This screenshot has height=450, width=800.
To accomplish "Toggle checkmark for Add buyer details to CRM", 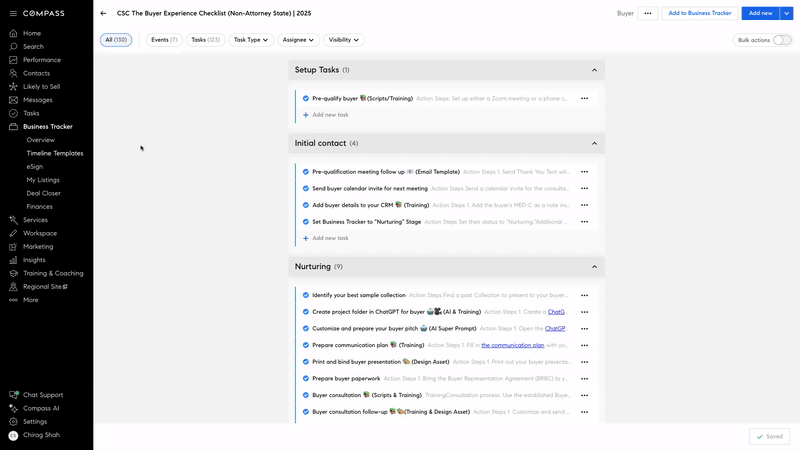I will tap(306, 205).
